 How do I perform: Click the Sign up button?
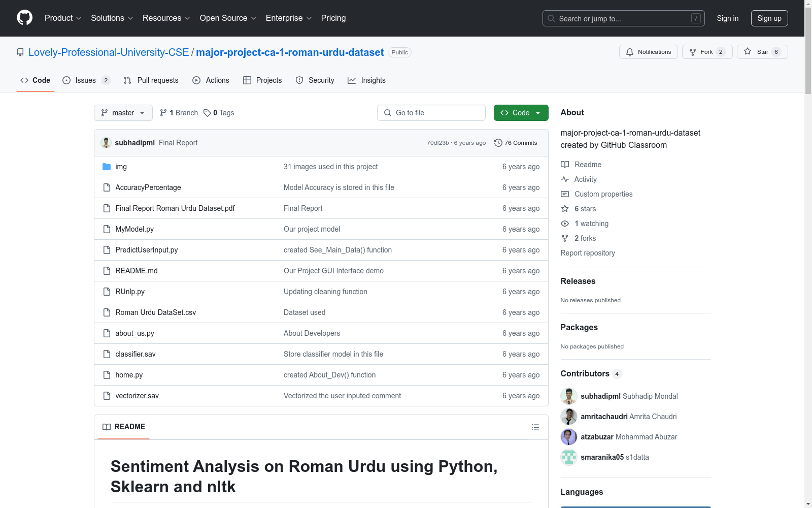point(769,18)
